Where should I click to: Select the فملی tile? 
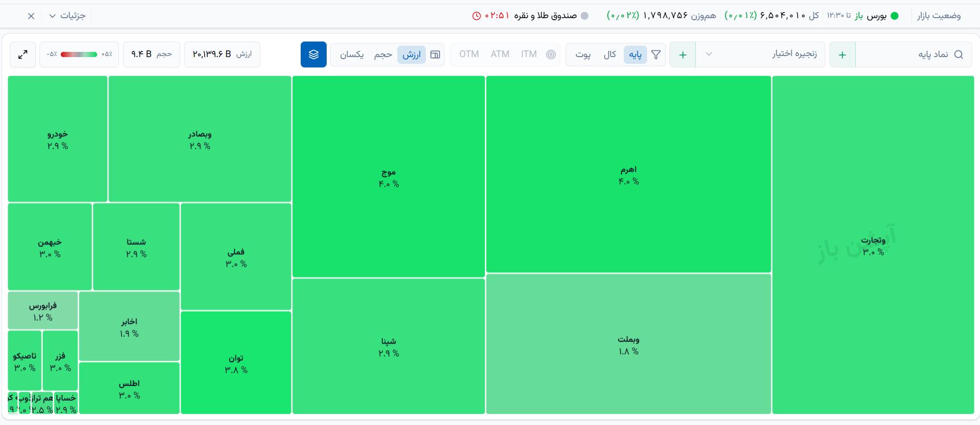coord(236,257)
